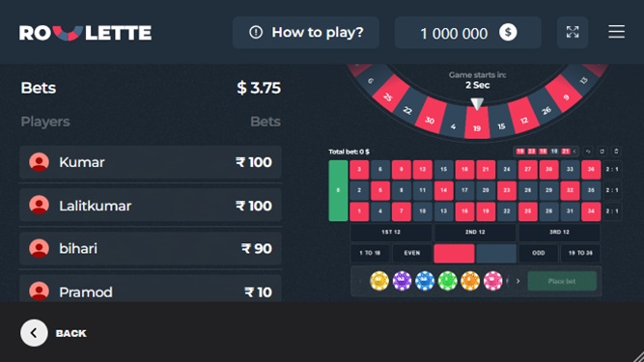Open the How to play? help

point(306,33)
